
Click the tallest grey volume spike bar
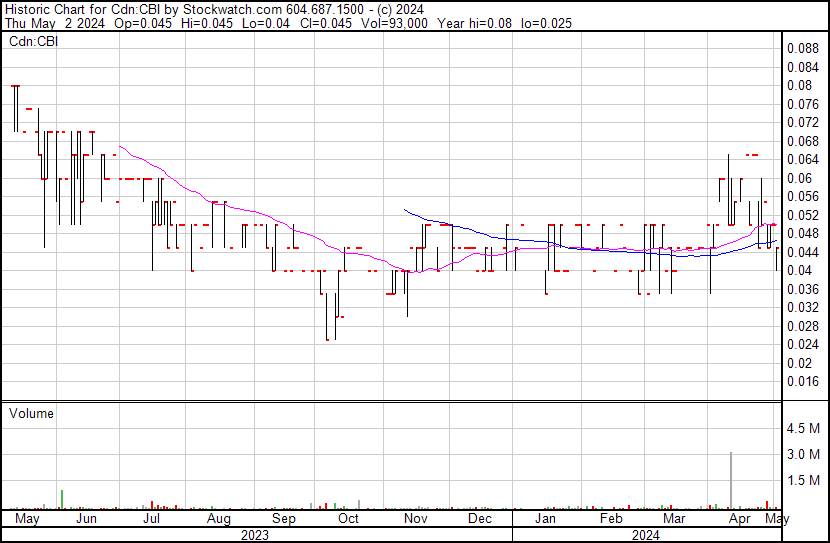point(731,482)
